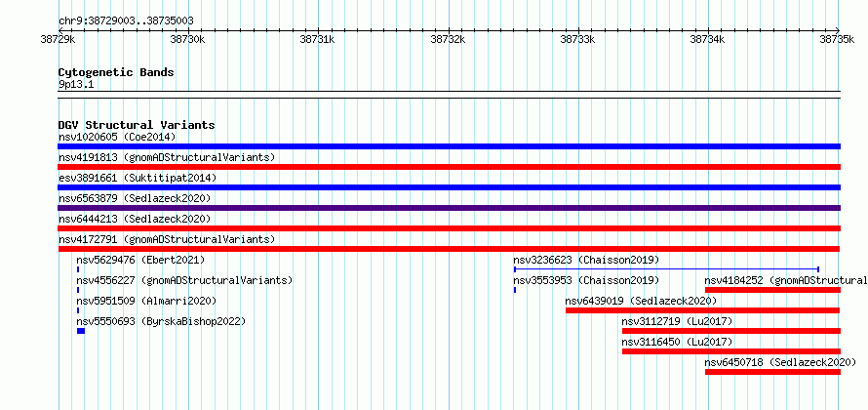This screenshot has height=410, width=868.
Task: Select the red nsv6439019 variant bar
Action: [x=703, y=310]
